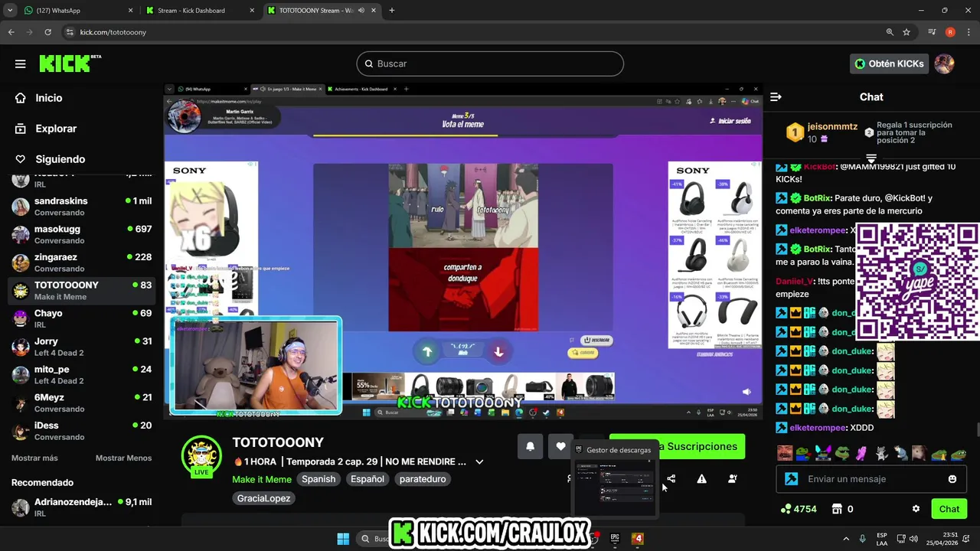Open the Jorry channel in sidebar
Image resolution: width=980 pixels, height=551 pixels.
[x=82, y=347]
